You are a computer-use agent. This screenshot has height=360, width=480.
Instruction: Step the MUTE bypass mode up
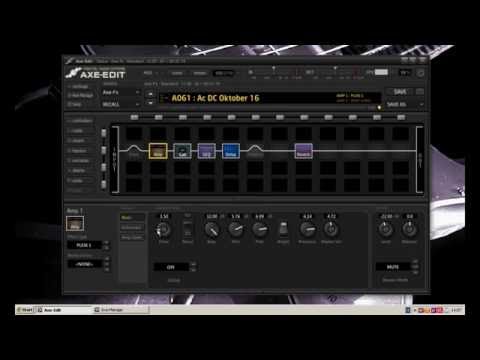[x=415, y=262]
